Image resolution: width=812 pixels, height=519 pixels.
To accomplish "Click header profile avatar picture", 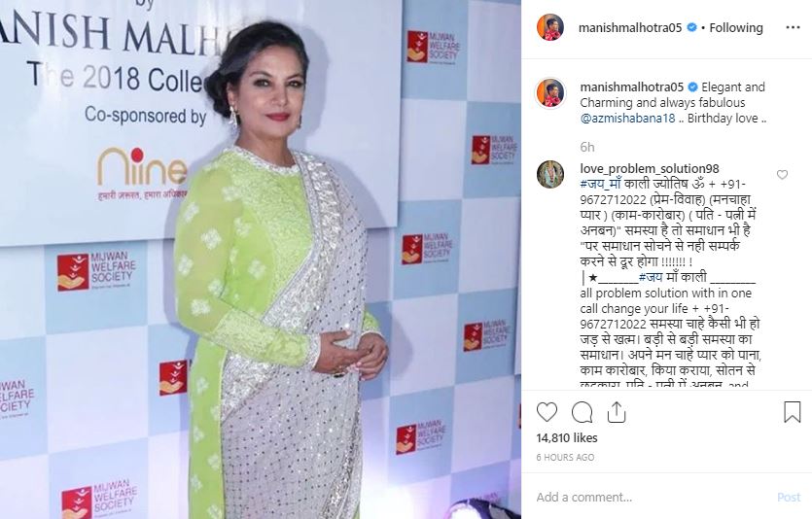I will [550, 27].
